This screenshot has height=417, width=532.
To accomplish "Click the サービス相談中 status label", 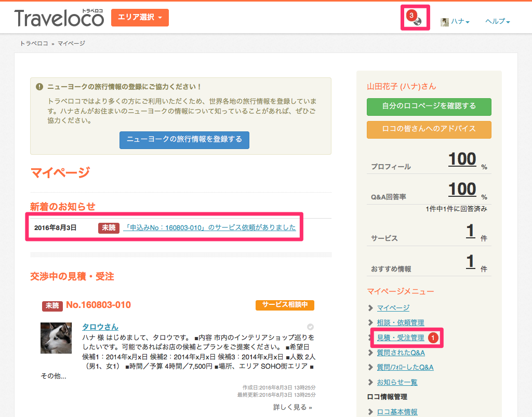I will pos(285,305).
